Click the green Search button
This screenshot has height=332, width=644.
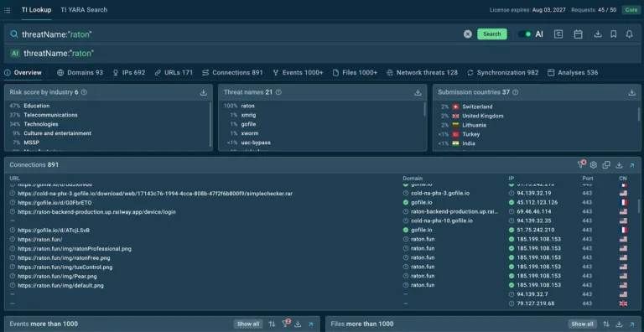tap(492, 34)
